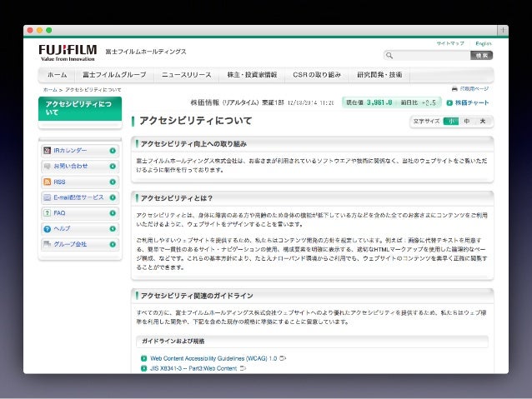532x399 pixels.
Task: Click the FAQ question mark icon
Action: click(x=48, y=213)
